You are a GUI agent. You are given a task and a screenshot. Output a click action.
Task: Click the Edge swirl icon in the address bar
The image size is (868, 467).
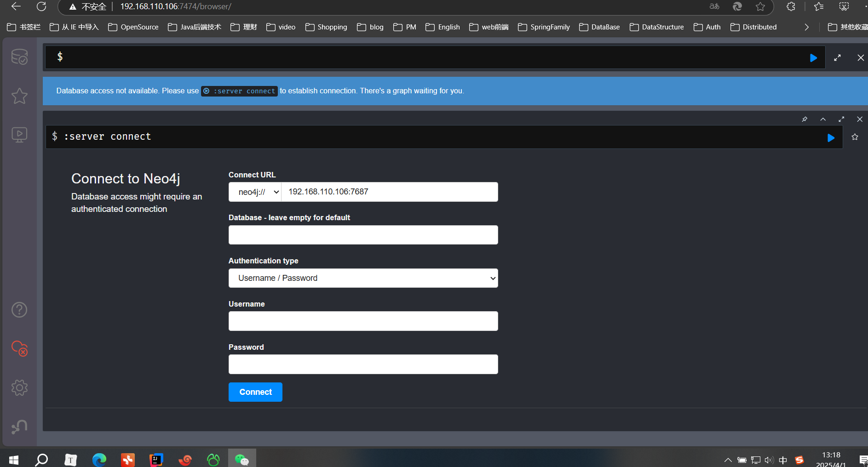point(737,6)
